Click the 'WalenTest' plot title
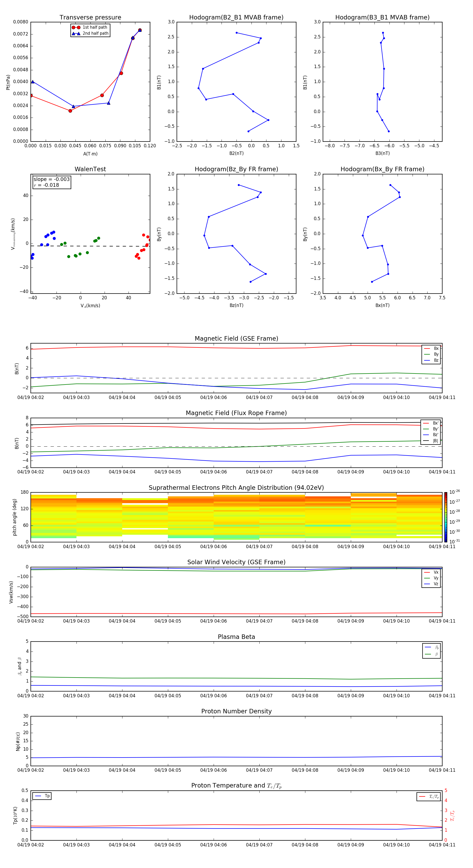The height and width of the screenshot is (868, 473). point(90,169)
